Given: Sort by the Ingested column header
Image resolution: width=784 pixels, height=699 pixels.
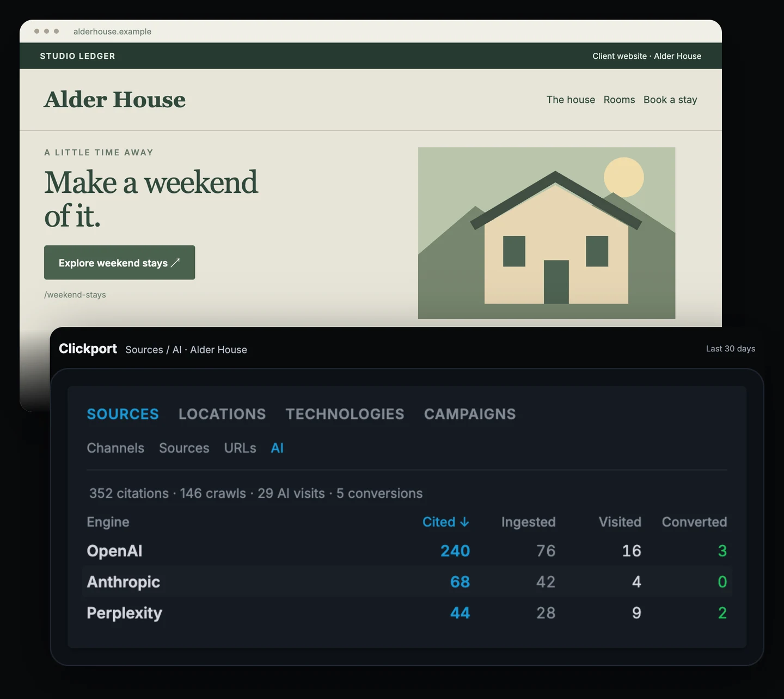Looking at the screenshot, I should click(528, 522).
